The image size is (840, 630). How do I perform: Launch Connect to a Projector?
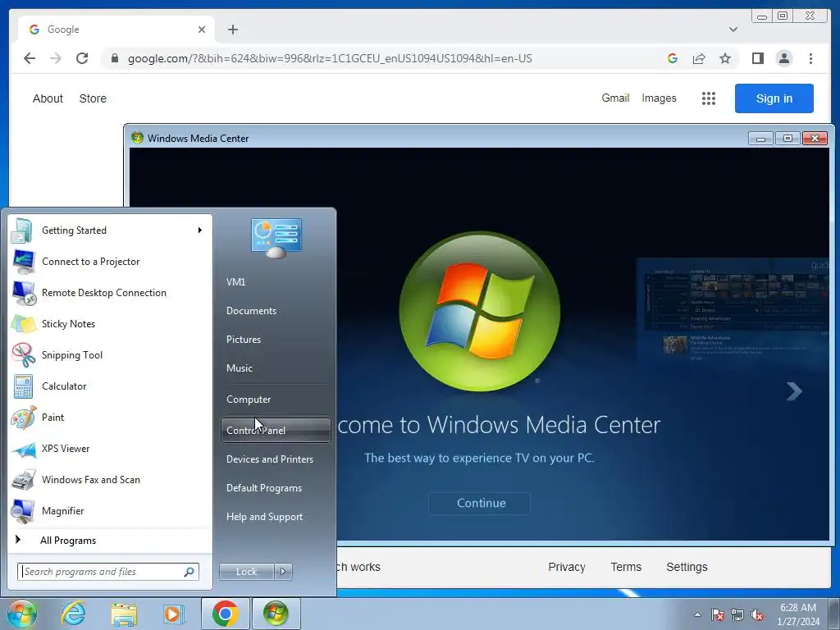(x=111, y=262)
